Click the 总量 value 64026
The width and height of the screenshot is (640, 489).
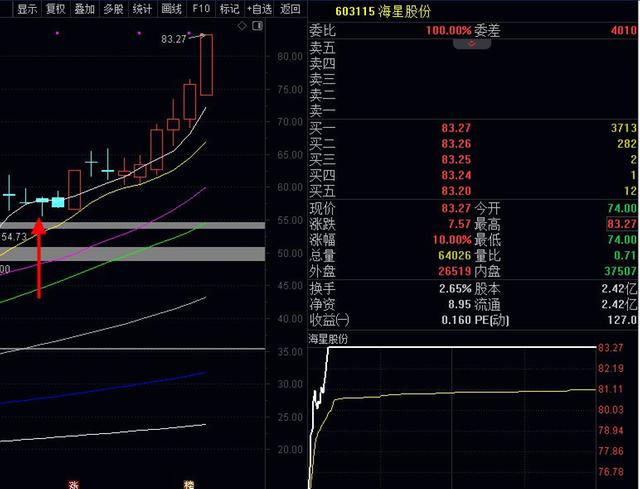(454, 255)
